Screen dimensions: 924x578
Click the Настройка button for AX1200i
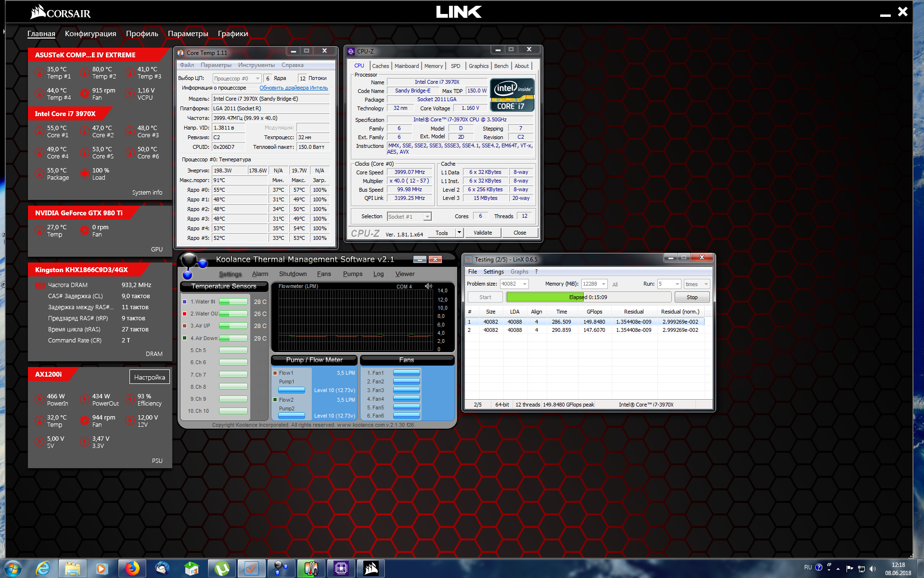coord(149,377)
